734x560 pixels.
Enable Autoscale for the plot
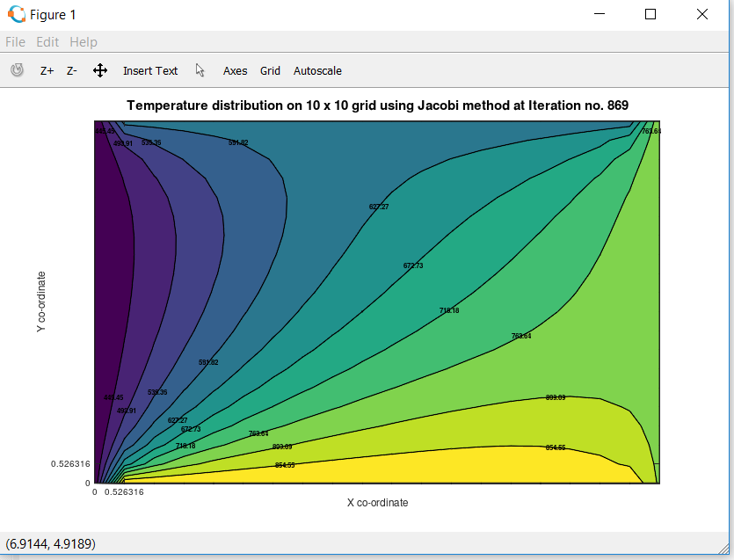click(317, 70)
